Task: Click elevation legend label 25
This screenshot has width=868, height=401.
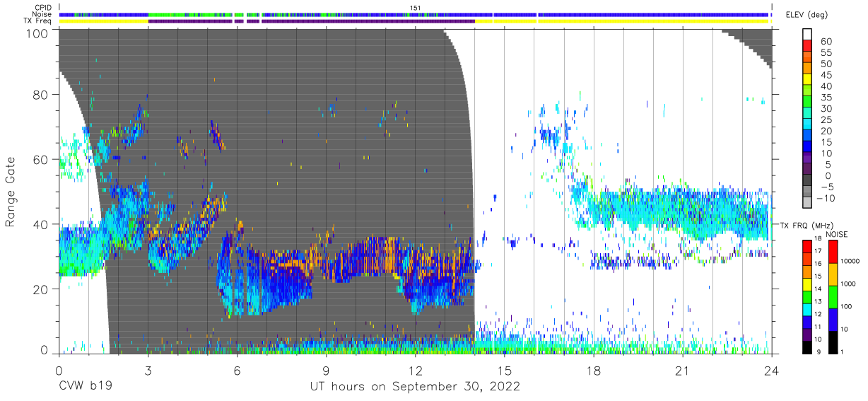Action: (826, 120)
